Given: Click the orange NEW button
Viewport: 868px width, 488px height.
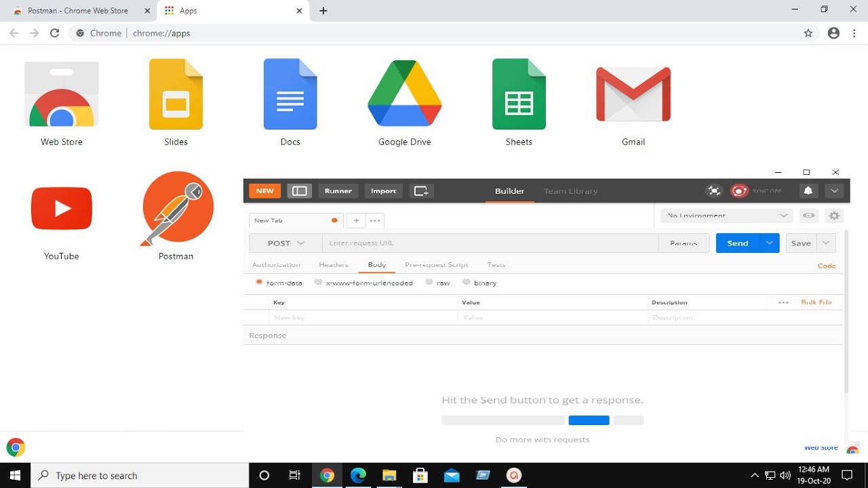Looking at the screenshot, I should coord(265,191).
